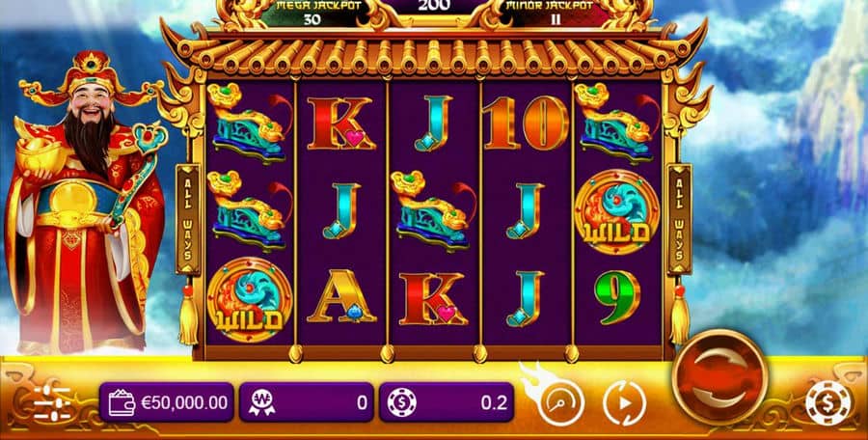This screenshot has height=440, width=868.
Task: Click the win ribbon badge icon
Action: (260, 402)
